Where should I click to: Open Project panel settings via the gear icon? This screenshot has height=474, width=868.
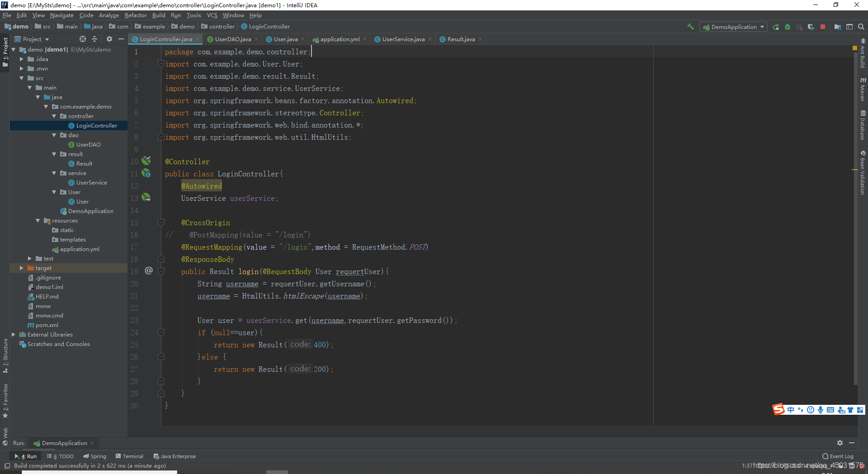109,39
